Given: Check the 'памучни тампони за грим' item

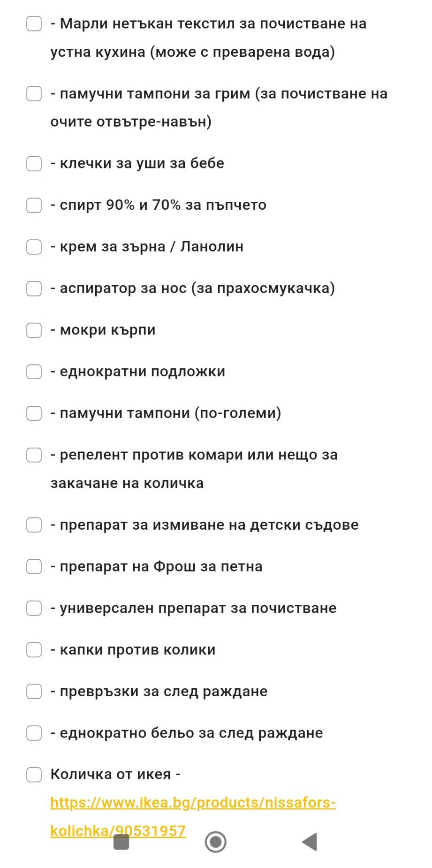Looking at the screenshot, I should (x=34, y=93).
